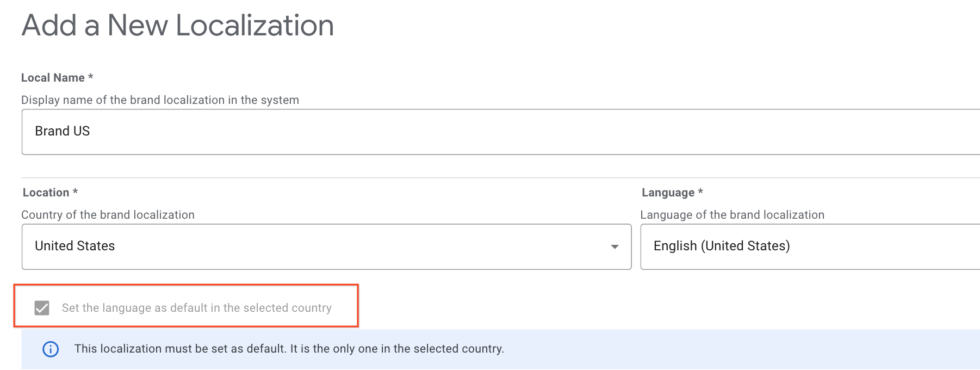Toggle the default language checkbox

[x=42, y=308]
